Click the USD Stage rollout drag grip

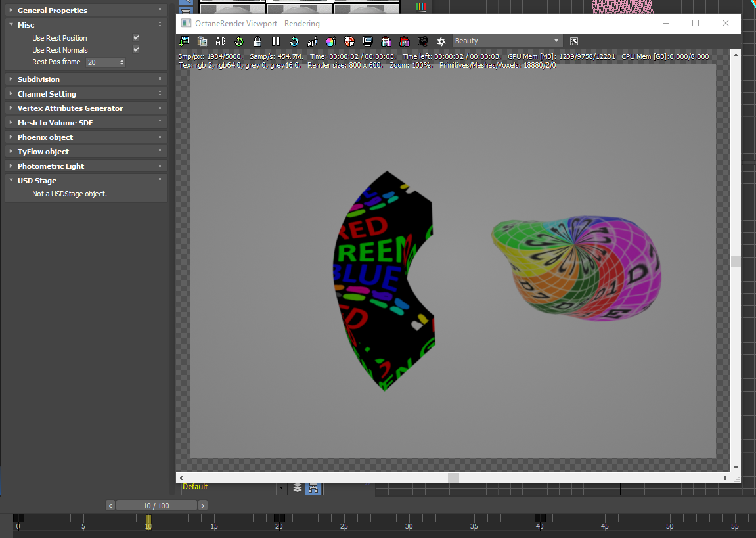160,180
